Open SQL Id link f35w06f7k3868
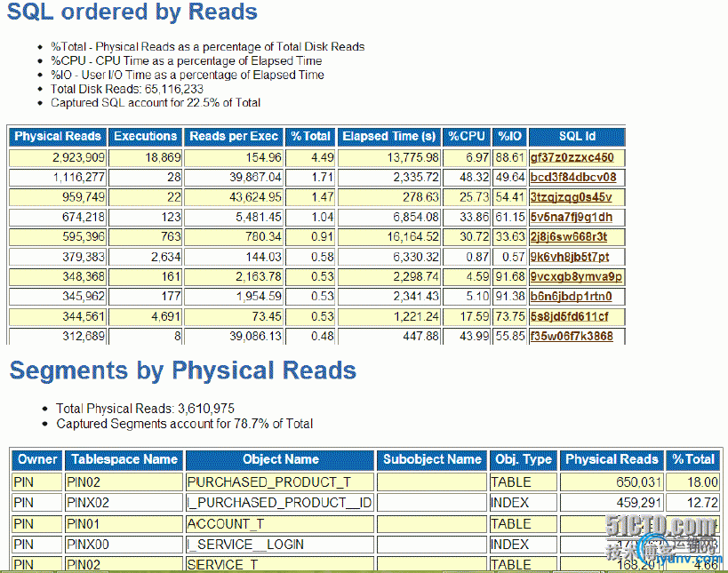This screenshot has height=573, width=728. (572, 337)
